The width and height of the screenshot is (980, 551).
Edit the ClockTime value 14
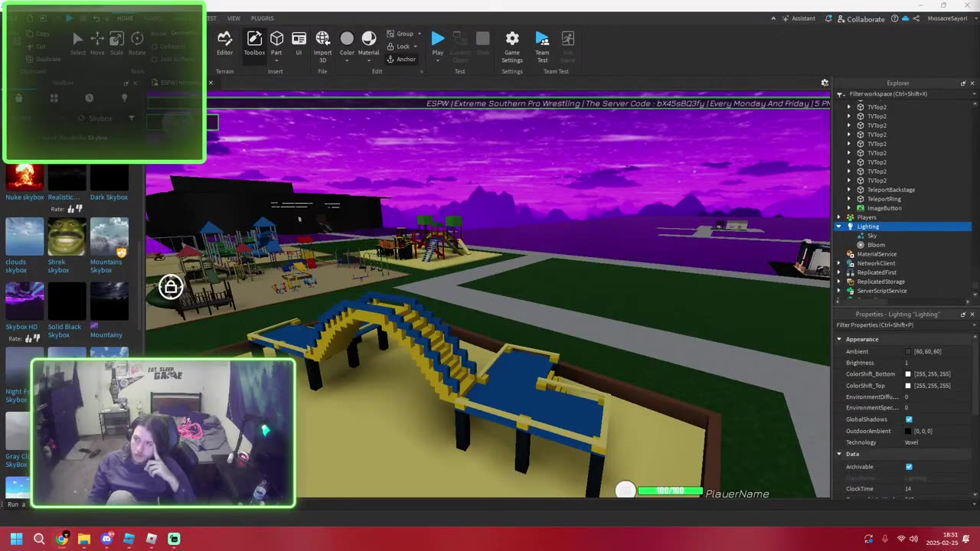[x=939, y=488]
